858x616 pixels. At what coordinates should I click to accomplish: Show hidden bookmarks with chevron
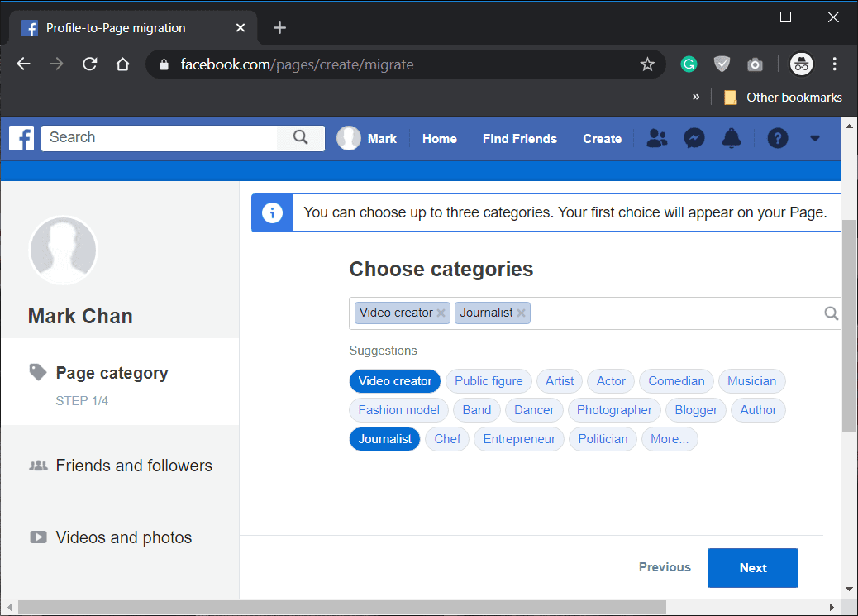(x=696, y=97)
